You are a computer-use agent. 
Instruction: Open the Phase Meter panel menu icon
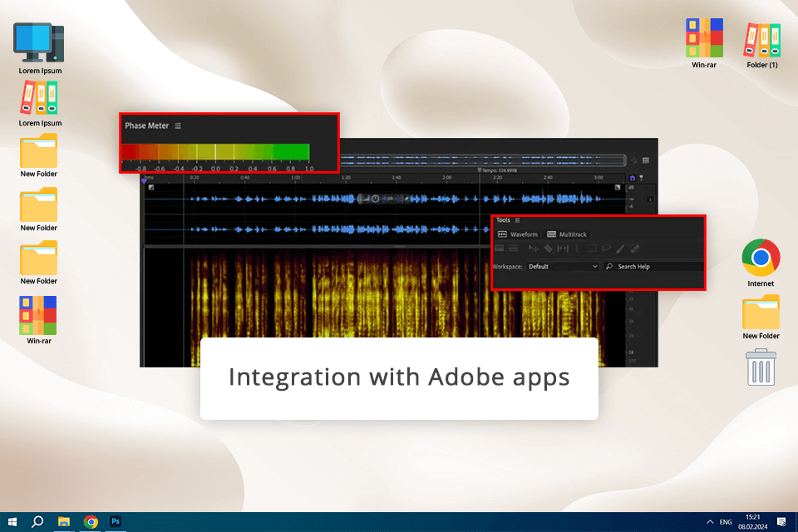click(178, 126)
